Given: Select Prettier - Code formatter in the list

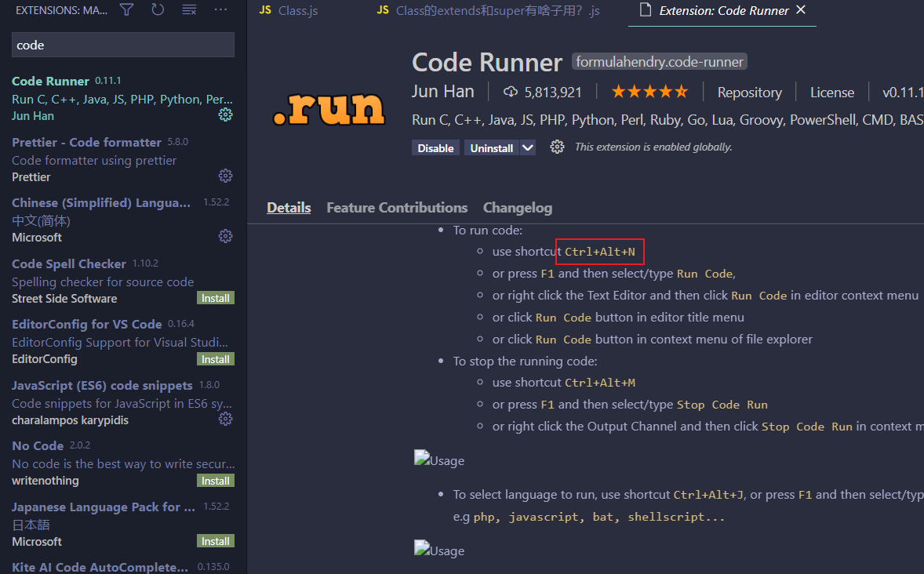Looking at the screenshot, I should click(x=123, y=159).
